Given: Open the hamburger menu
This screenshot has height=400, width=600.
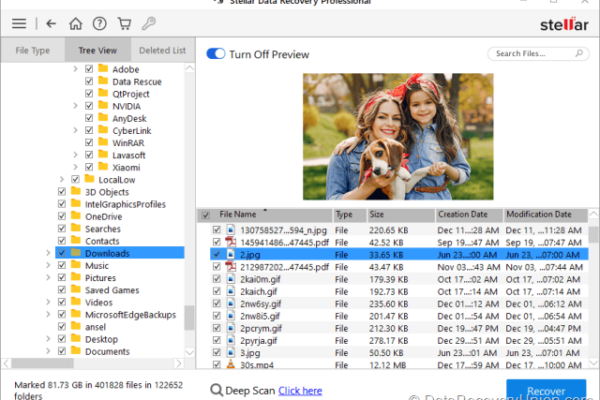Looking at the screenshot, I should (x=19, y=22).
